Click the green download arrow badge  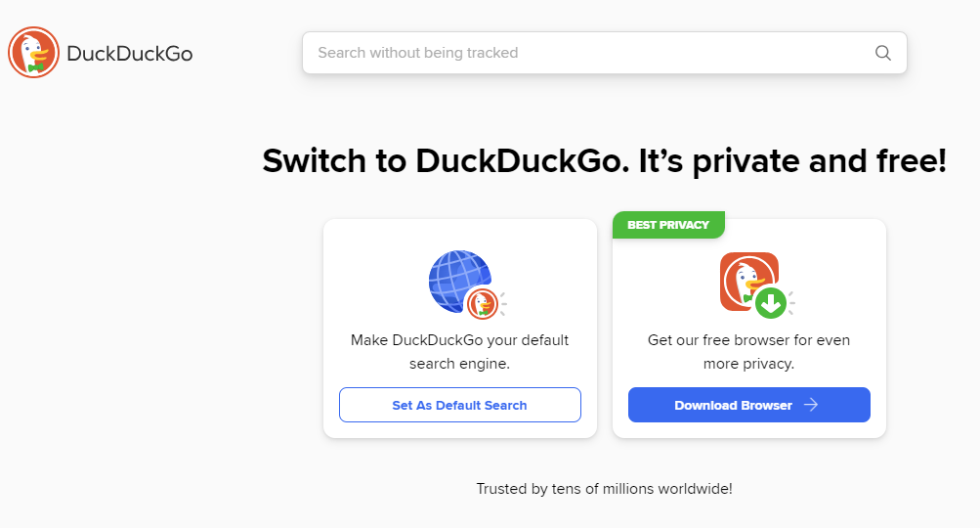click(x=771, y=303)
